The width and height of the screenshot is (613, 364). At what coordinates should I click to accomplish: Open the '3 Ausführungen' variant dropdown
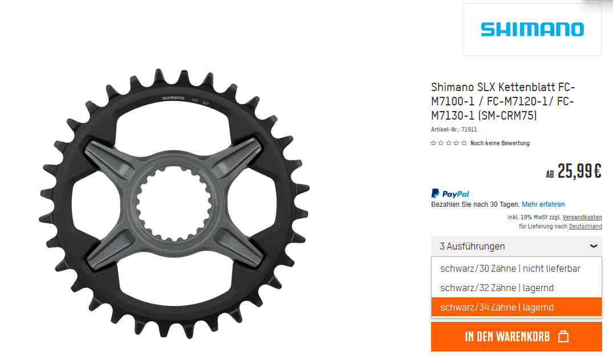coord(517,247)
